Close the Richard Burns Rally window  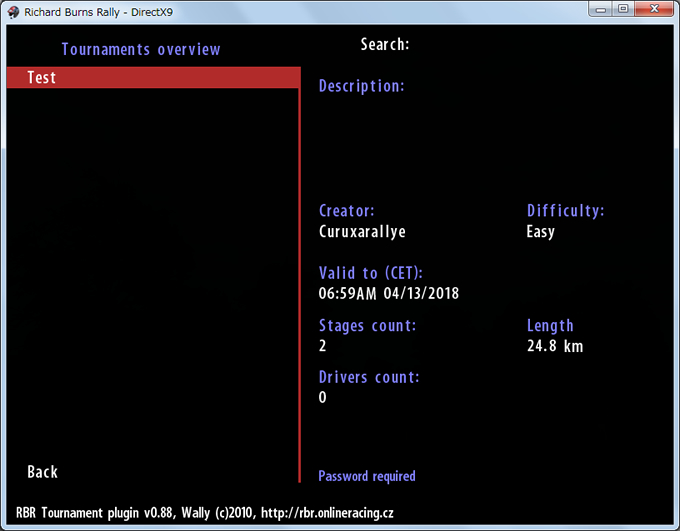654,9
